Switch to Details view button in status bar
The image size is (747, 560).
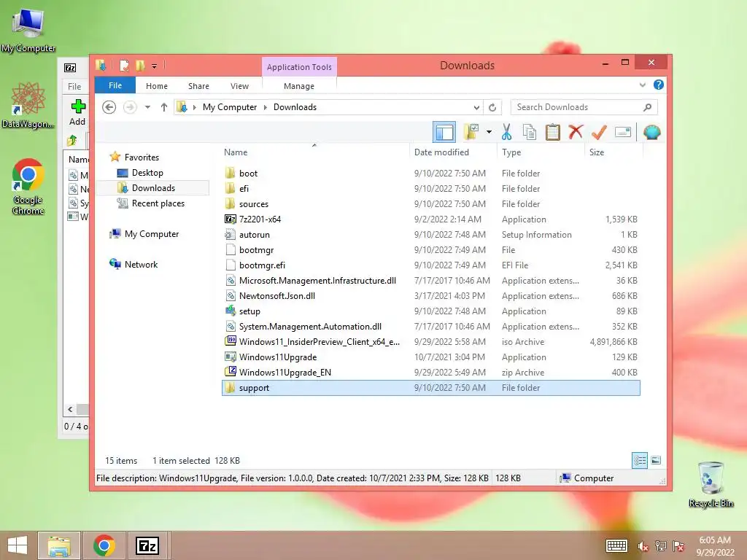(640, 460)
